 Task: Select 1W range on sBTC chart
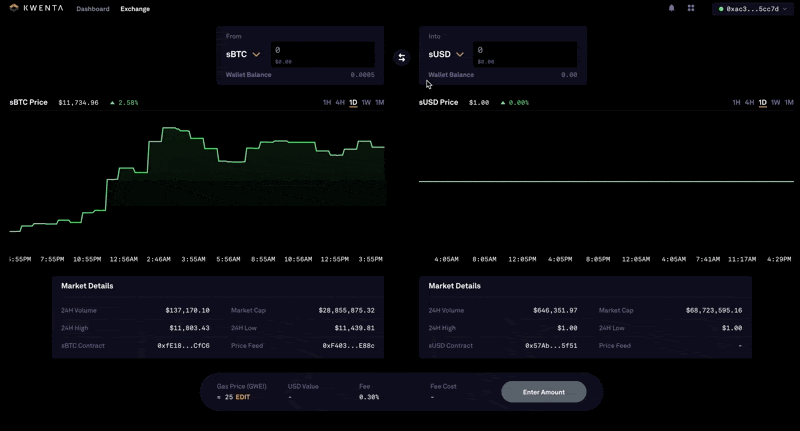point(366,103)
